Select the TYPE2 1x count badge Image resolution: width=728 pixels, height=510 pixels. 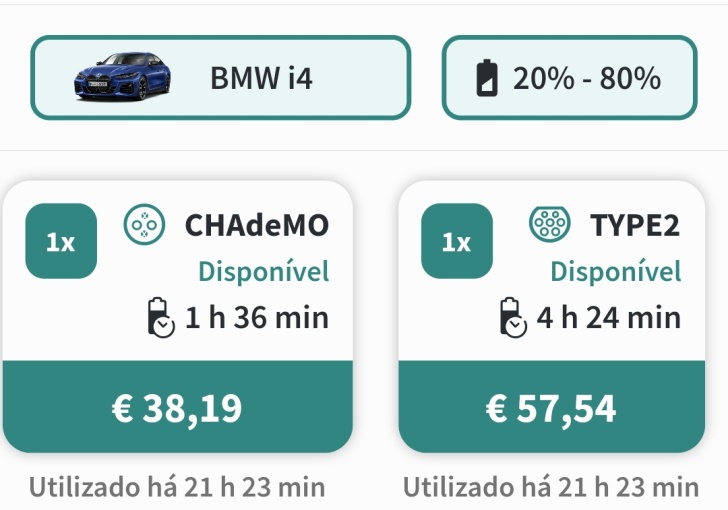tap(457, 241)
